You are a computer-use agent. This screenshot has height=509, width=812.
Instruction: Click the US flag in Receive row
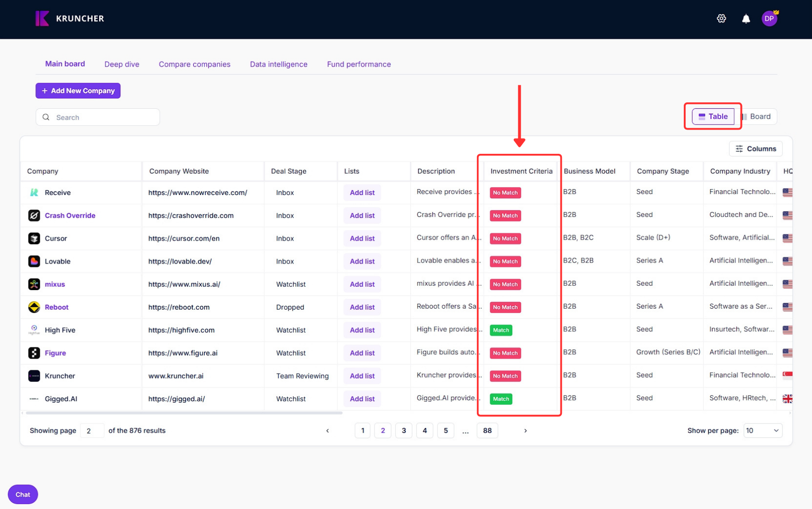point(787,192)
